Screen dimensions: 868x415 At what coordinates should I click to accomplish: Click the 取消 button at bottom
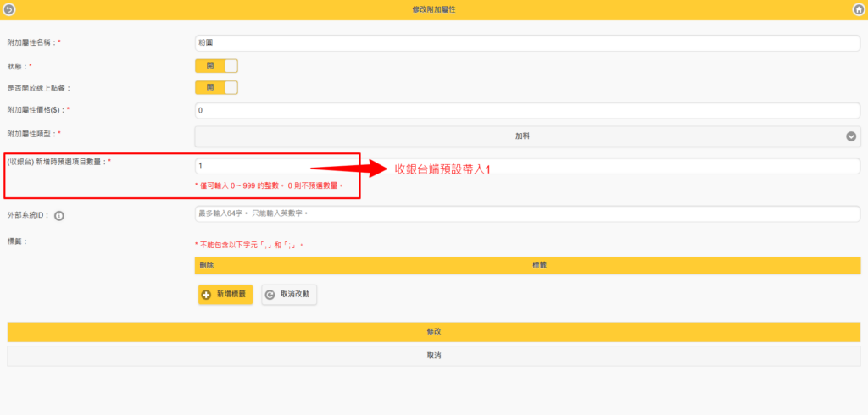tap(434, 356)
